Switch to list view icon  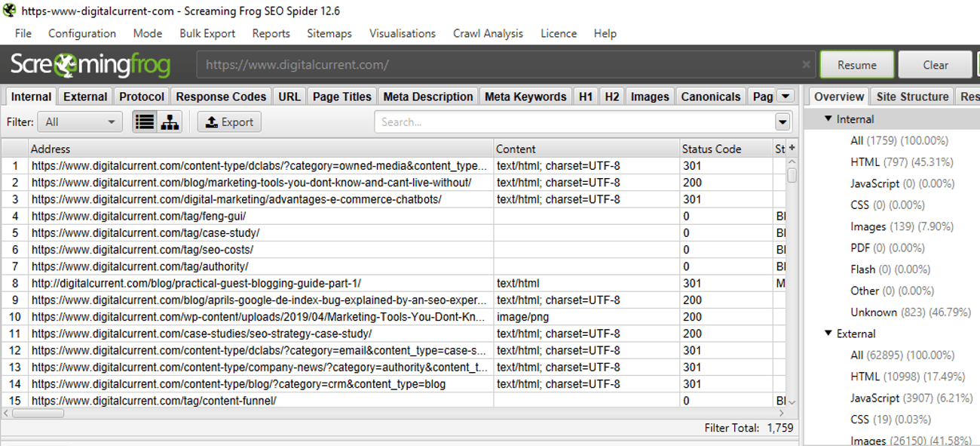coord(145,121)
